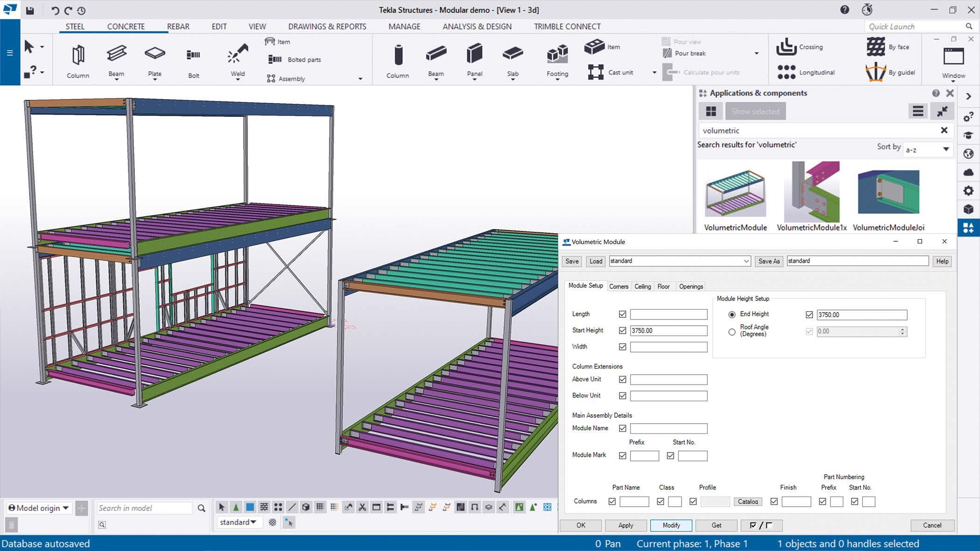
Task: Click the Modify button
Action: pyautogui.click(x=671, y=525)
